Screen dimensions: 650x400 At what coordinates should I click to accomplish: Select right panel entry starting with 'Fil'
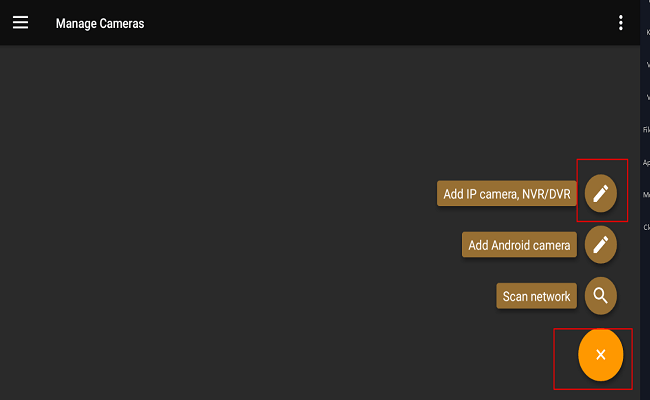tap(646, 129)
